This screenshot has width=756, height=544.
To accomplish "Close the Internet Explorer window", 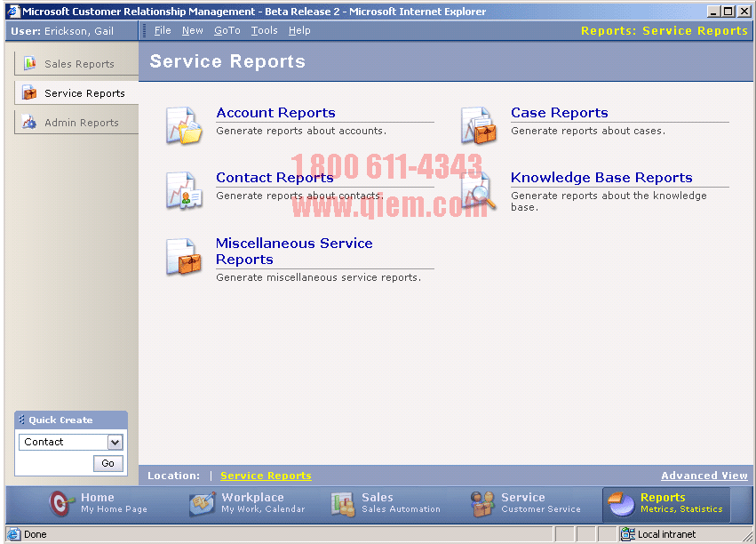I will tap(744, 11).
